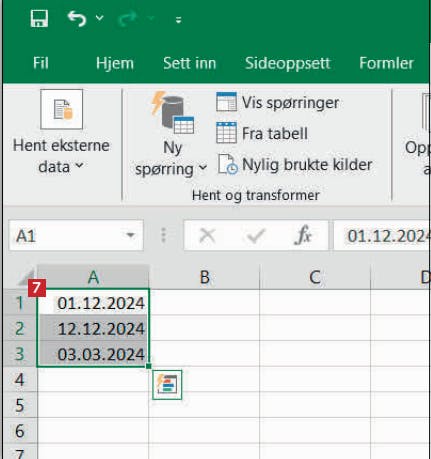Switch to the Sideoppsett tab
The image size is (431, 459).
pos(287,63)
